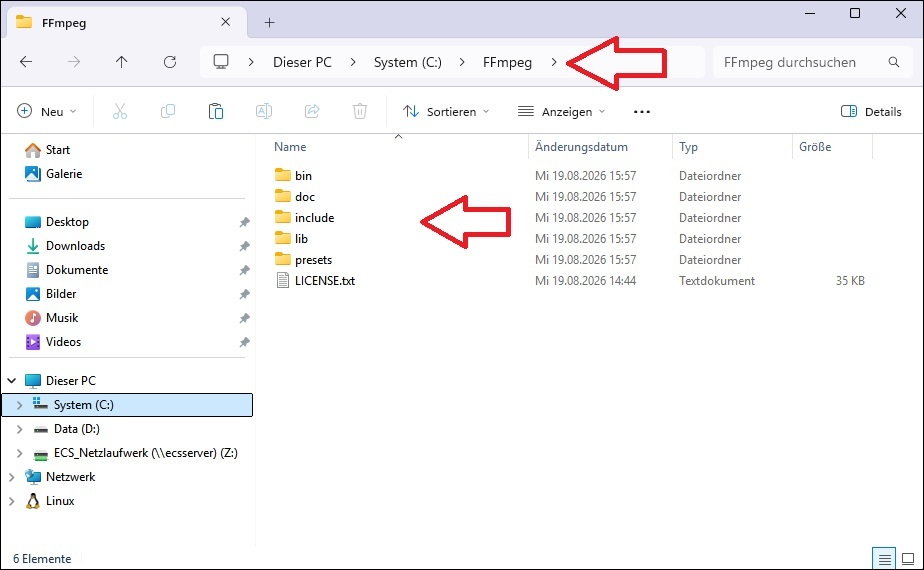
Task: Collapse the Dieser PC tree node
Action: [11, 381]
